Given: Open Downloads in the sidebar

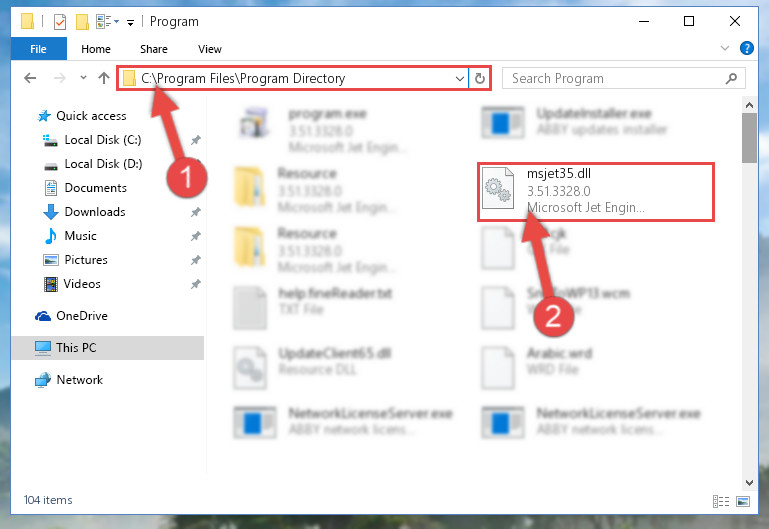Looking at the screenshot, I should coord(95,212).
